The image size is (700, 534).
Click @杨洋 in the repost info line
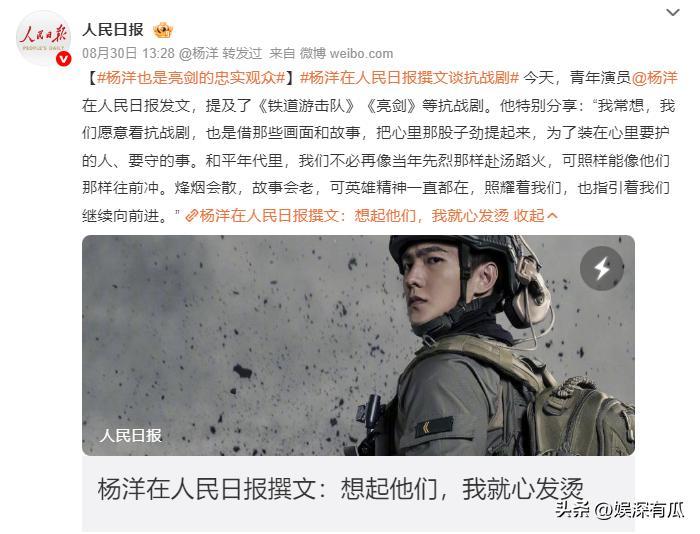pyautogui.click(x=198, y=54)
